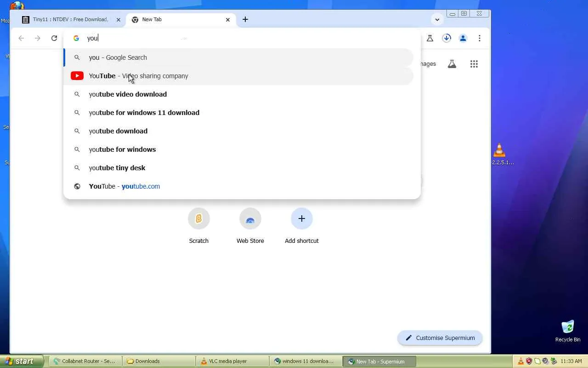Select the 'youtube download' suggestion
This screenshot has height=368, width=588.
[239, 131]
